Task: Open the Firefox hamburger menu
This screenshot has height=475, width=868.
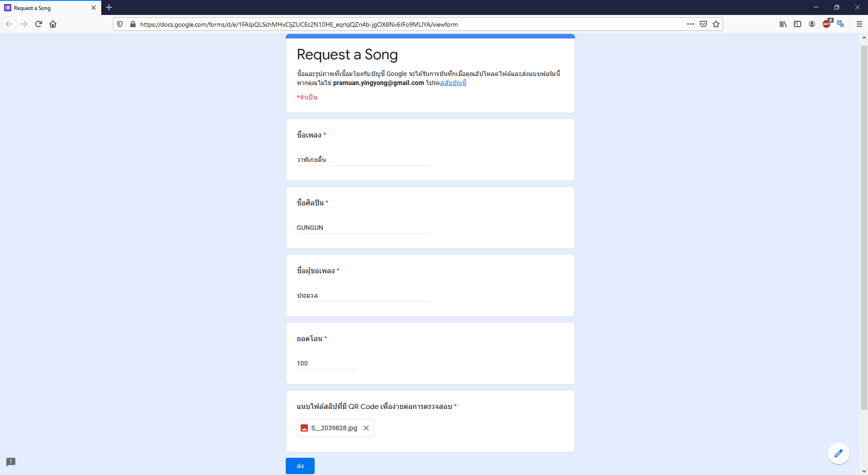Action: click(859, 24)
